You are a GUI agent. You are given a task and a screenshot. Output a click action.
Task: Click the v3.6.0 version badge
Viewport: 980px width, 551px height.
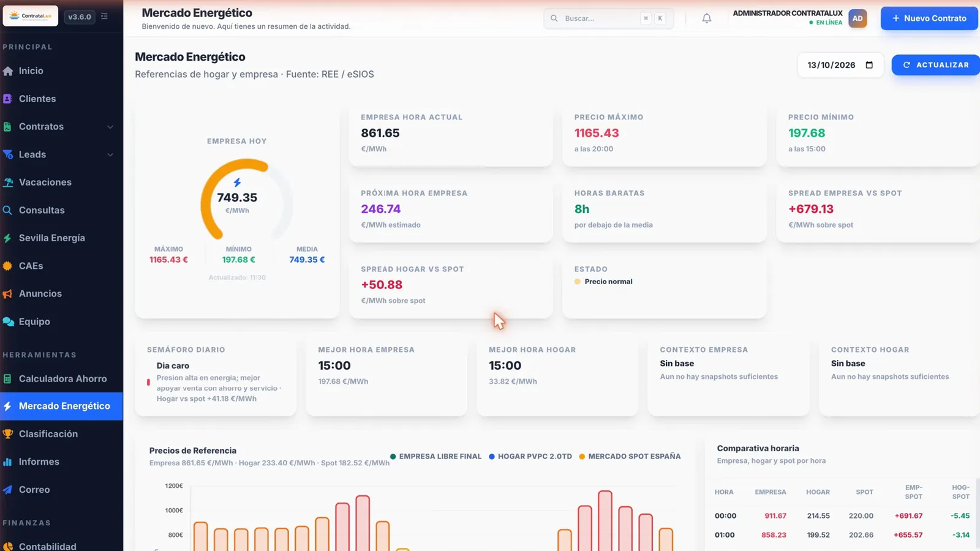point(80,17)
